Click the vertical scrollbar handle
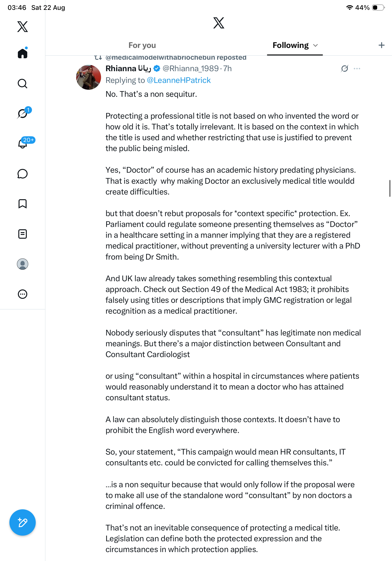392x561 pixels. tap(390, 188)
